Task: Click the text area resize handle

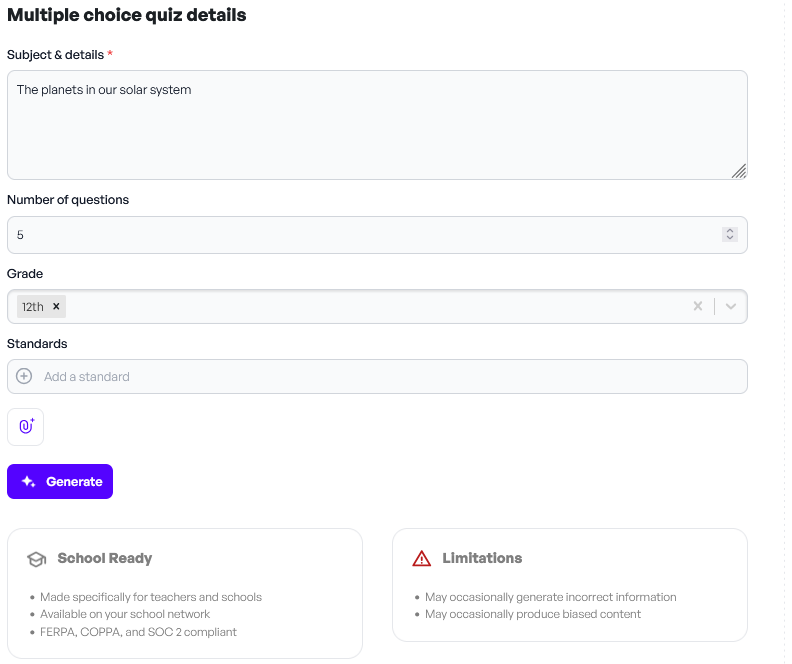Action: pyautogui.click(x=738, y=171)
